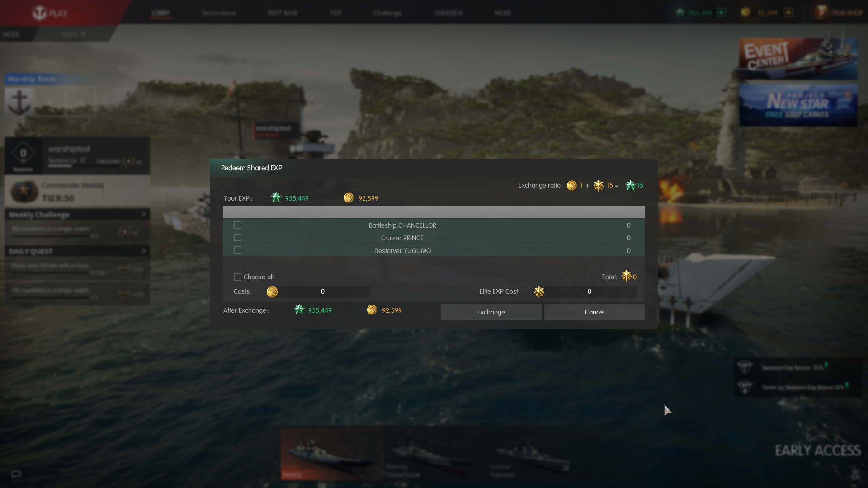
Task: Click the ITEM SHOP icon
Action: [x=821, y=12]
